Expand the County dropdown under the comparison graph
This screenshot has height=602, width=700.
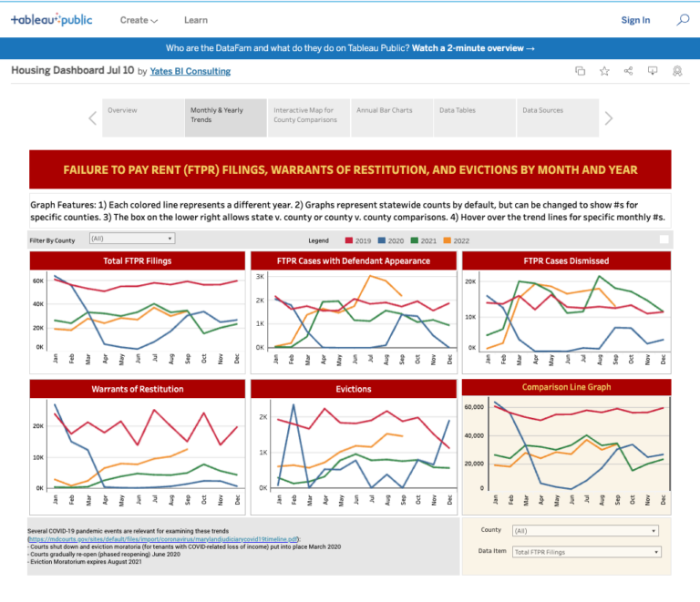tap(585, 531)
